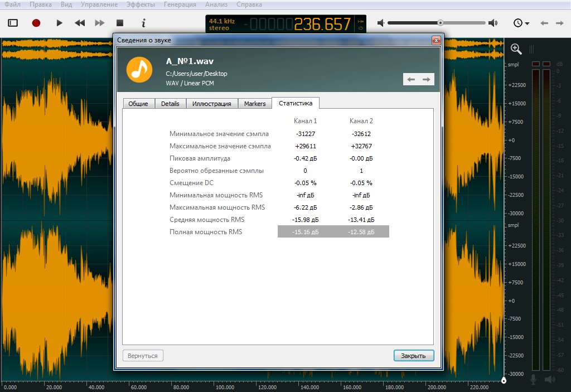Rewind the playback position
Viewport: 571px width, 392px height.
pyautogui.click(x=80, y=23)
